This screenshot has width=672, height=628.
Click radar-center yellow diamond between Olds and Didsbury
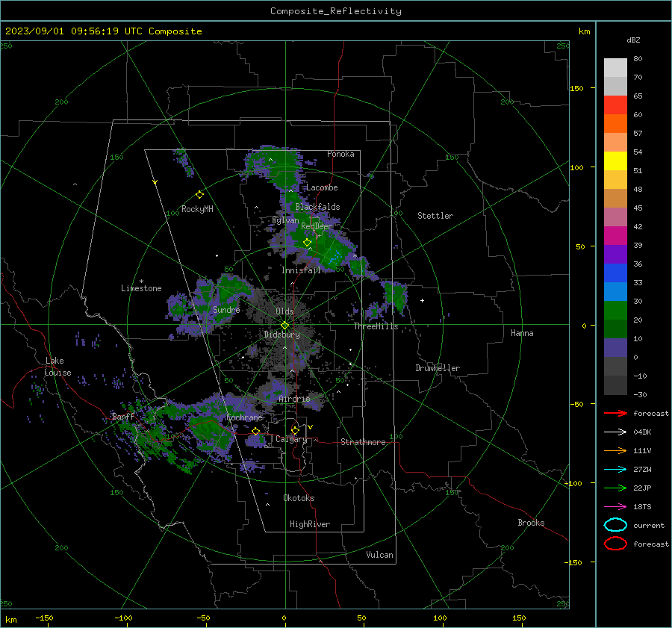pos(284,325)
